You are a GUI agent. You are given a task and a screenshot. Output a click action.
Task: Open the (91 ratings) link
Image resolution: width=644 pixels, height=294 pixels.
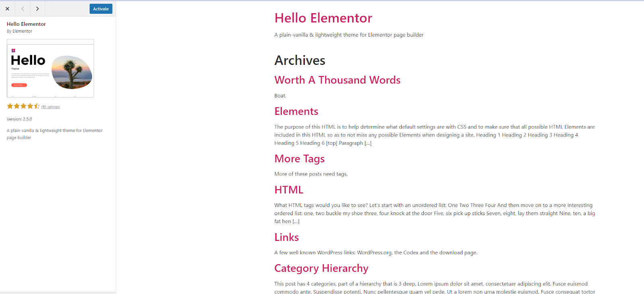click(x=51, y=107)
